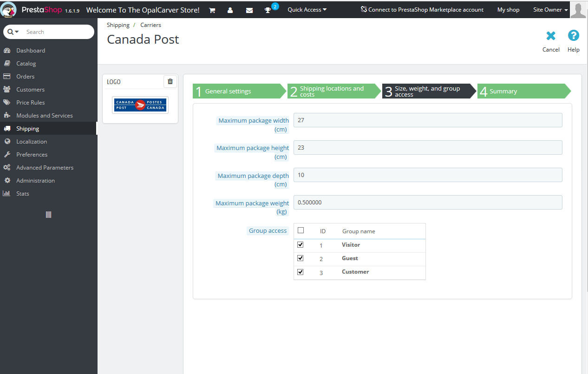The image size is (588, 374).
Task: Open the Administration menu item
Action: pos(36,180)
